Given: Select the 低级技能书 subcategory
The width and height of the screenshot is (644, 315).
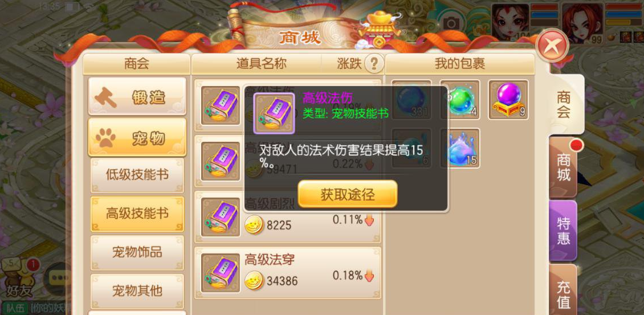Looking at the screenshot, I should click(137, 174).
